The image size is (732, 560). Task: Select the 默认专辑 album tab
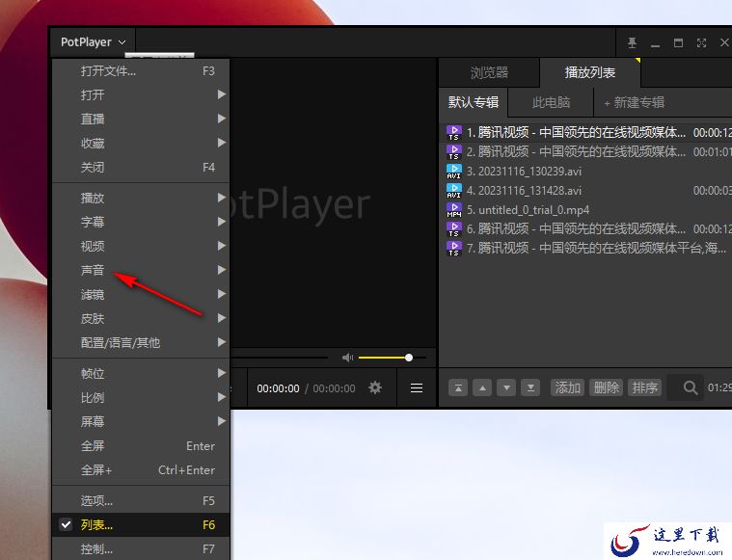coord(474,102)
